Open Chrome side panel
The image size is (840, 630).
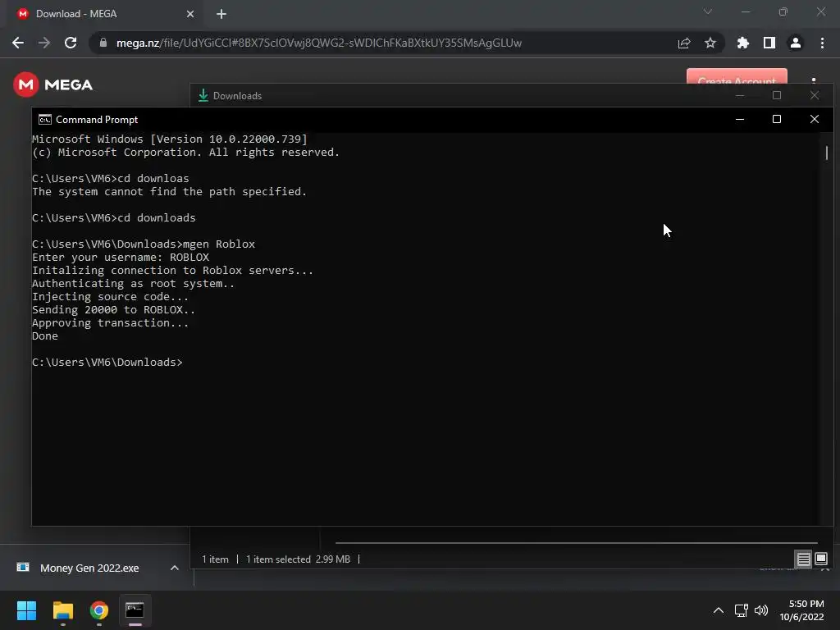click(x=769, y=43)
